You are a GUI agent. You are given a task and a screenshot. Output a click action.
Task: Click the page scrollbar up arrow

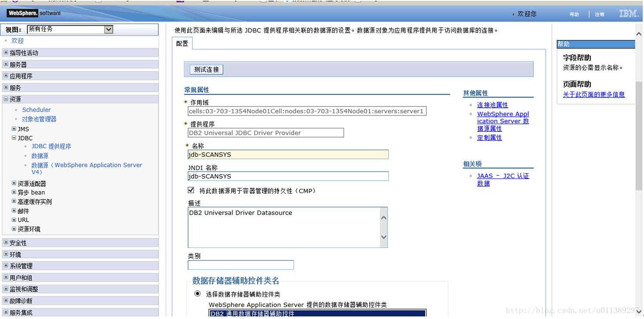[639, 34]
